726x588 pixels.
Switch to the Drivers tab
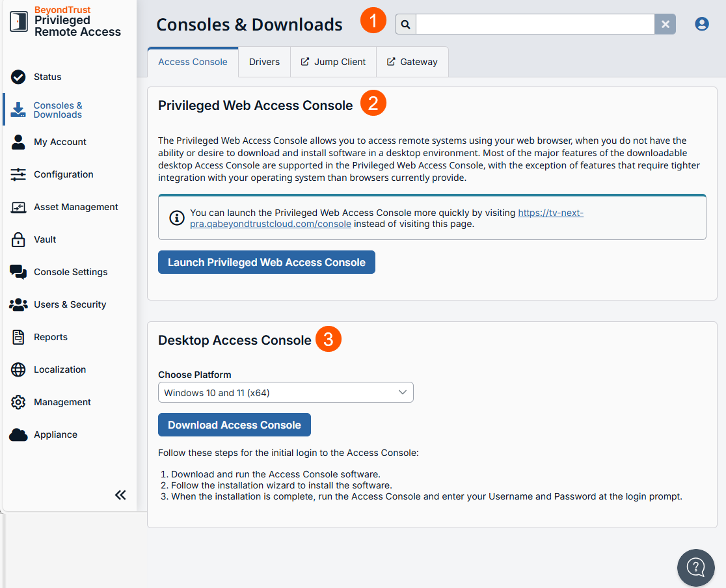[263, 61]
